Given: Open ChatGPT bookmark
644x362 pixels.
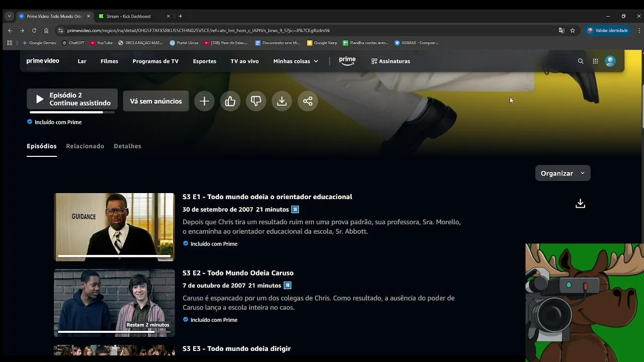Looking at the screenshot, I should 73,43.
